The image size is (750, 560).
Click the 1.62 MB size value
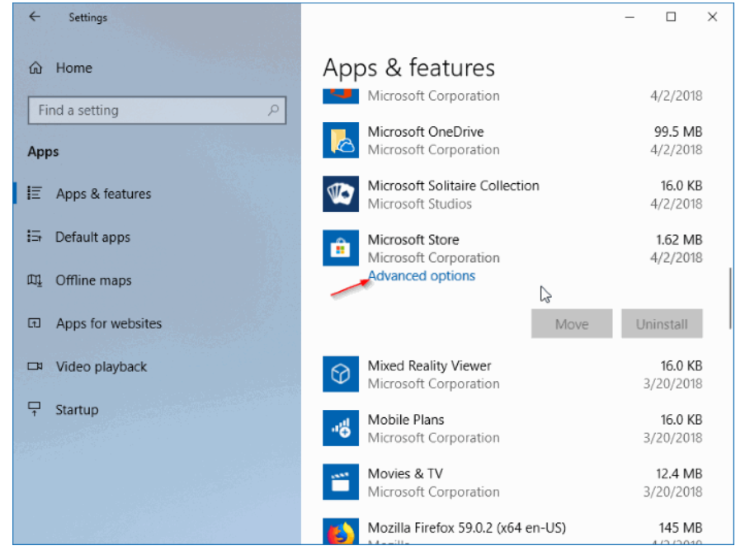[679, 240]
